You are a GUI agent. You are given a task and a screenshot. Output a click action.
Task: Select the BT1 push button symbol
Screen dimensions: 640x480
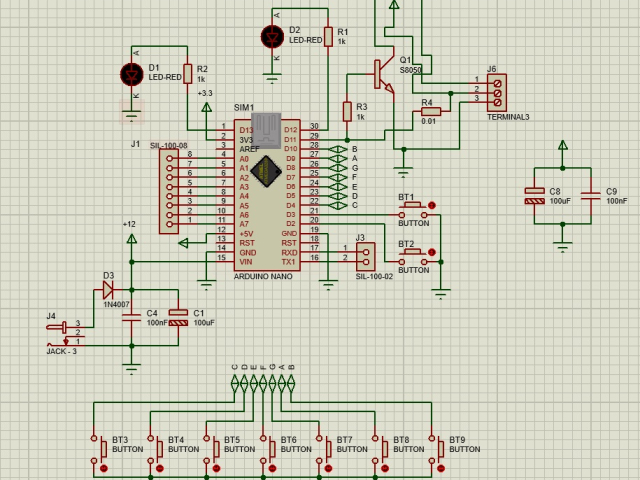point(413,209)
